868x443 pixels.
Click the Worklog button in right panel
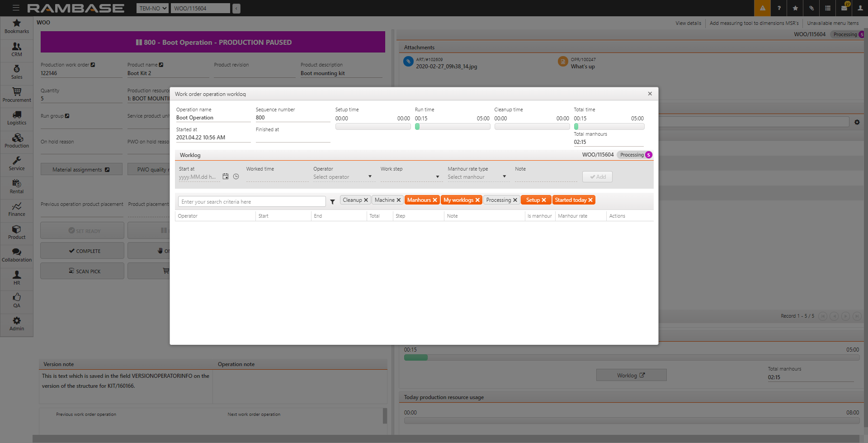pos(631,375)
